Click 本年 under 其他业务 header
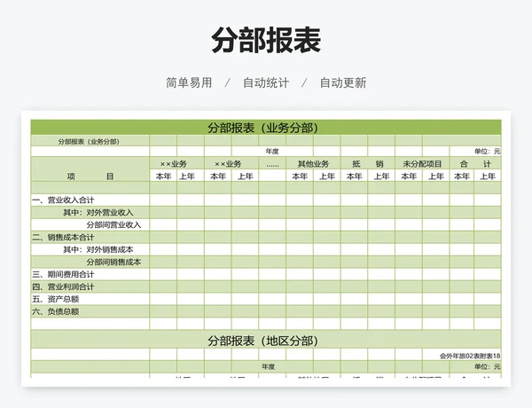The height and width of the screenshot is (408, 532). [x=300, y=176]
